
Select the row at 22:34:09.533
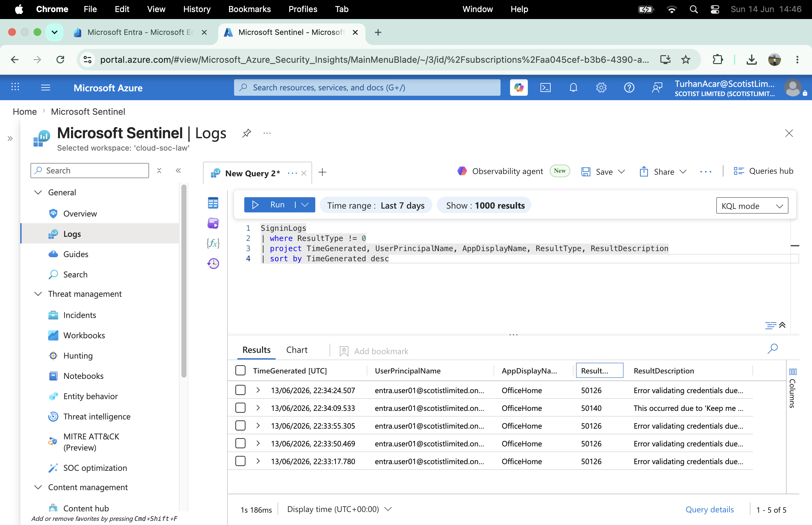(240, 408)
